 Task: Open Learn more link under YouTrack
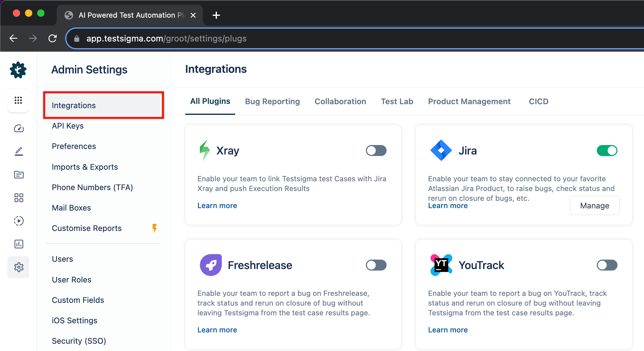448,330
